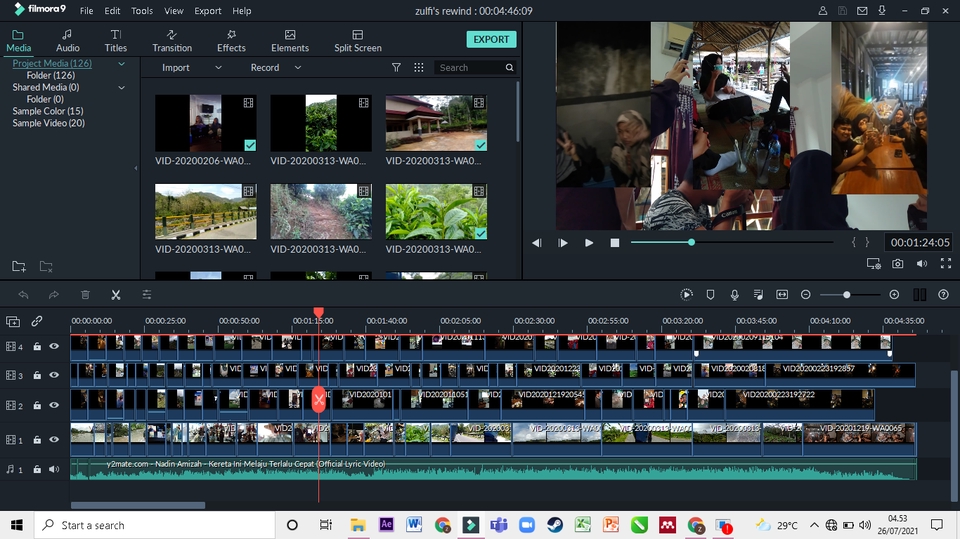This screenshot has height=539, width=960.
Task: Select the tea leaves video thumbnail
Action: [436, 211]
